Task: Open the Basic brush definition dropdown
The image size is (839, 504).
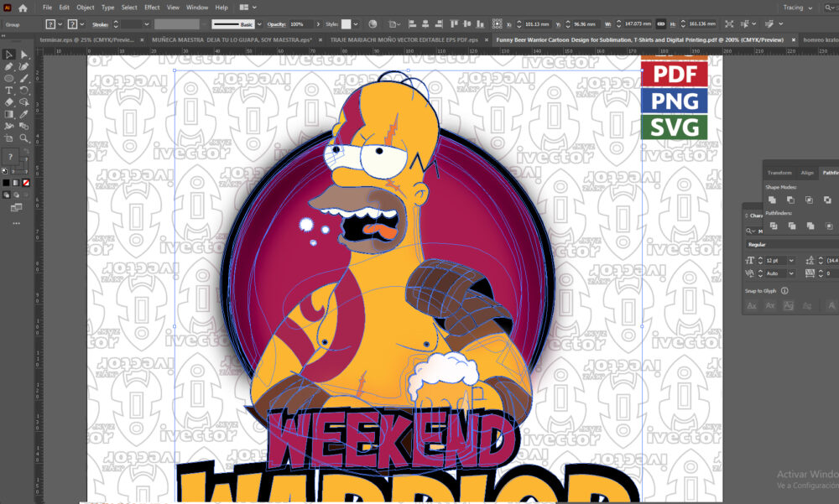Action: [259, 24]
